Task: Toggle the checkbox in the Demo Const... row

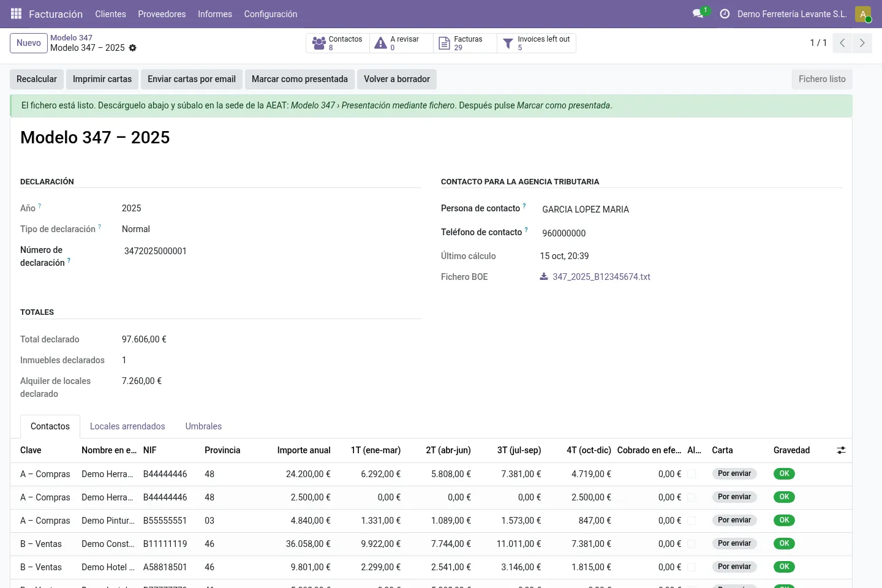Action: tap(692, 544)
